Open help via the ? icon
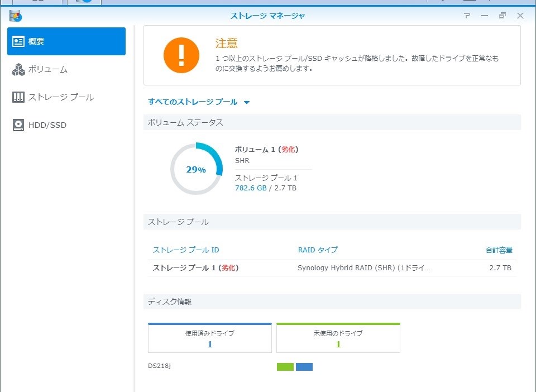Image resolution: width=536 pixels, height=392 pixels. pyautogui.click(x=468, y=16)
